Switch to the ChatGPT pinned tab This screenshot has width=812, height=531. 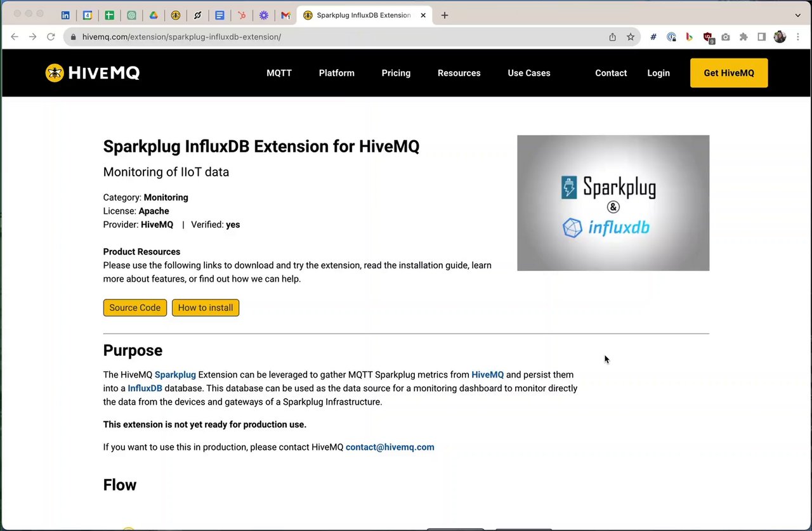[131, 15]
